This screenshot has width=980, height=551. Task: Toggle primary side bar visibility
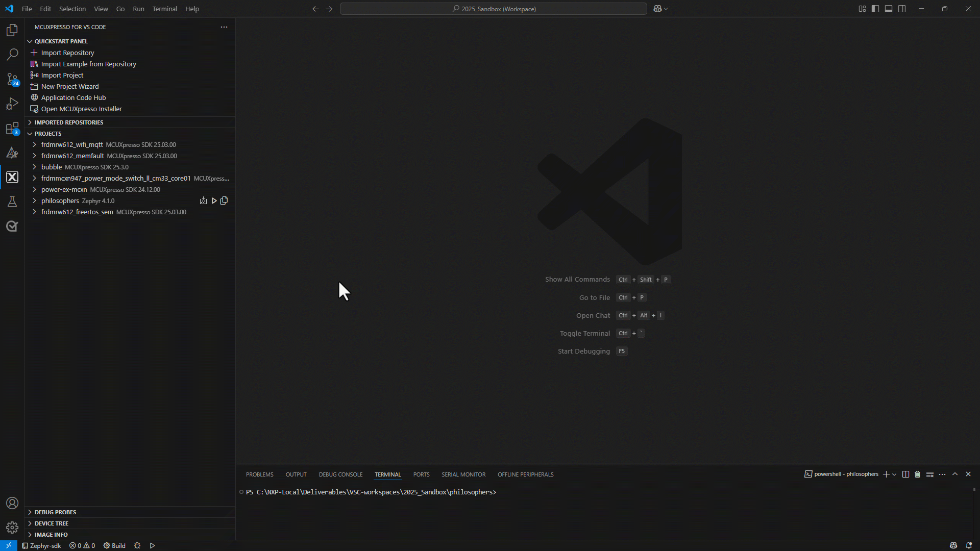[875, 9]
